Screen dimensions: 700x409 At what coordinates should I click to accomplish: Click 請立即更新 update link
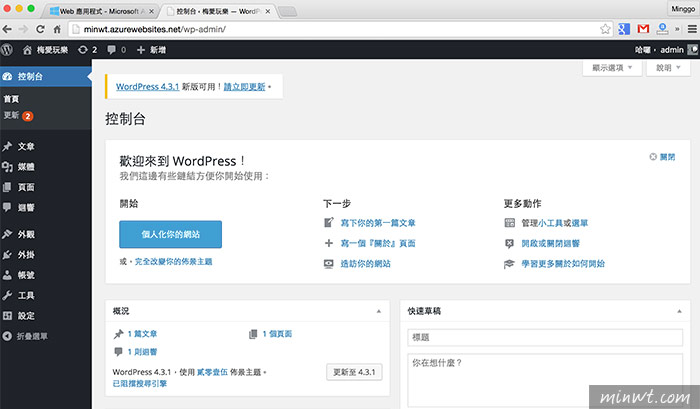coord(244,87)
